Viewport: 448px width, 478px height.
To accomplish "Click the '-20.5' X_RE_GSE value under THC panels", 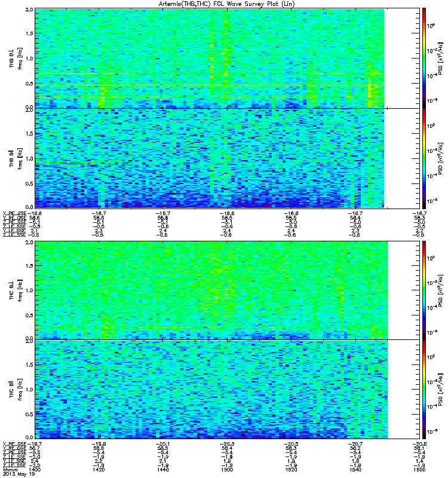I will 291,444.
